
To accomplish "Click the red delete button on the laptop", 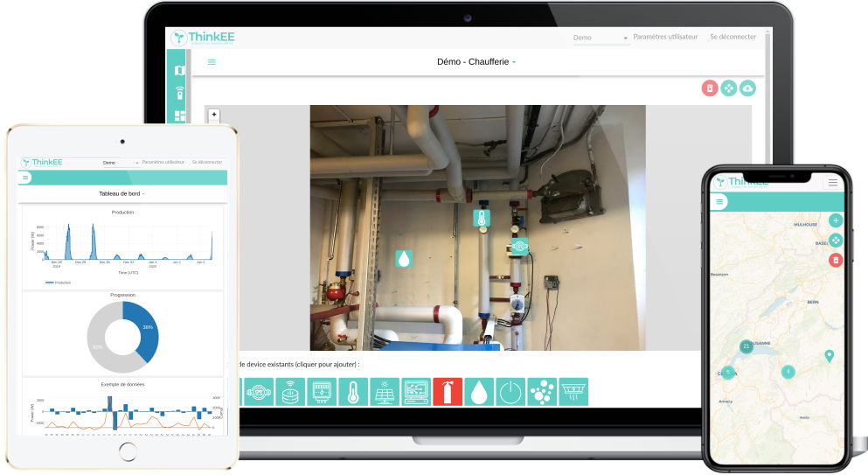I will coord(710,87).
